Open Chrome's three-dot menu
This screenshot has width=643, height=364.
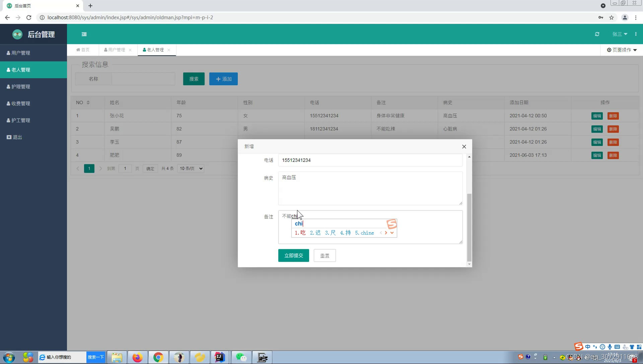(x=636, y=17)
